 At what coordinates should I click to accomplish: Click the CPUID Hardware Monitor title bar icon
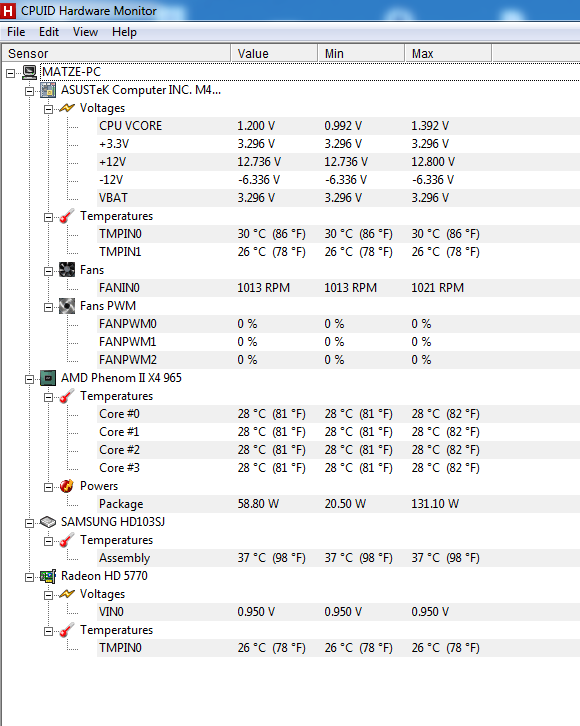tap(8, 11)
